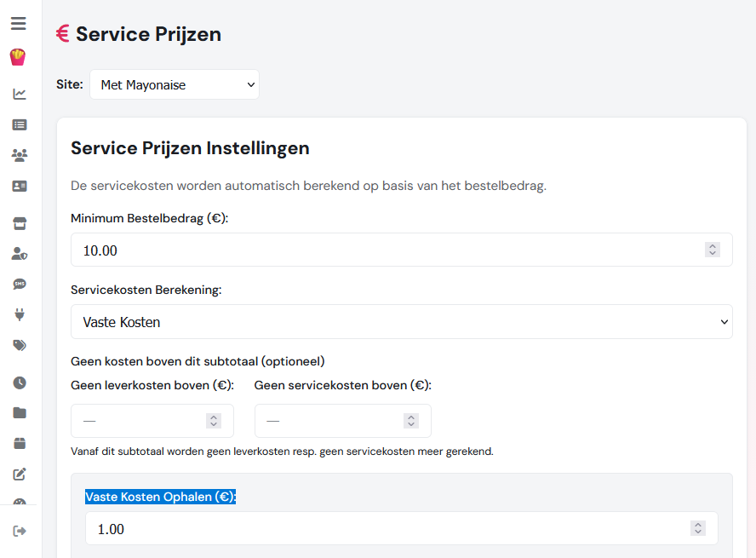Click the stepper beside Geen servicekosten boven
756x558 pixels.
tap(410, 420)
